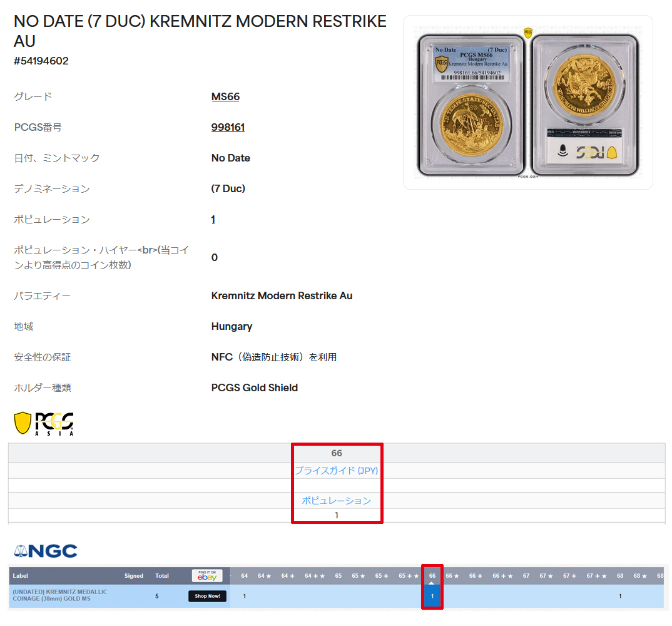Click the NGC Total column header

[x=162, y=576]
